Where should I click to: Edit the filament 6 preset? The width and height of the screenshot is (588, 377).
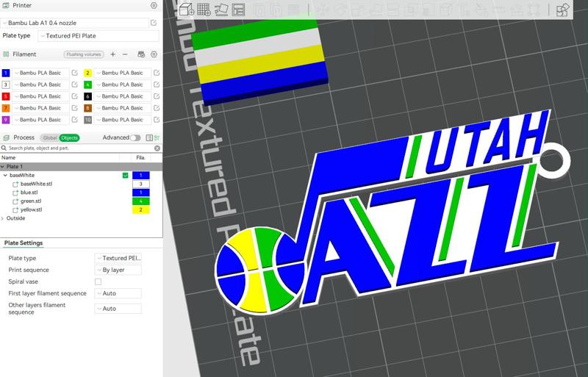[x=157, y=96]
